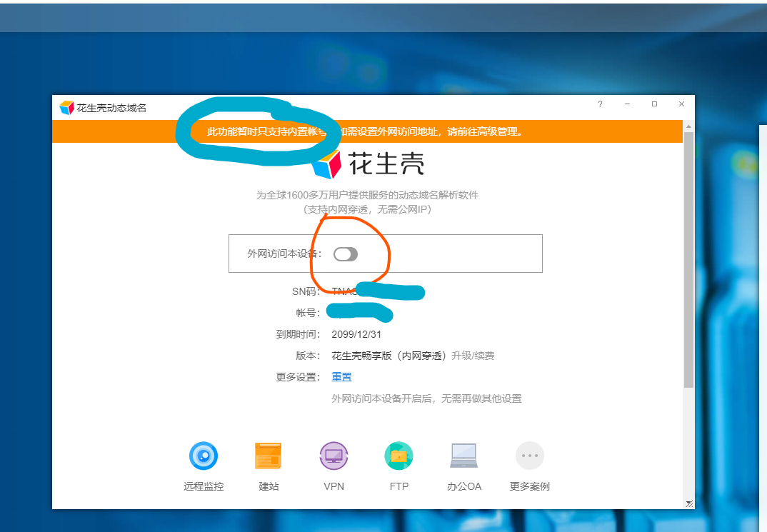This screenshot has width=767, height=532.
Task: Open the 远程监控 remote monitoring case icon
Action: [204, 456]
